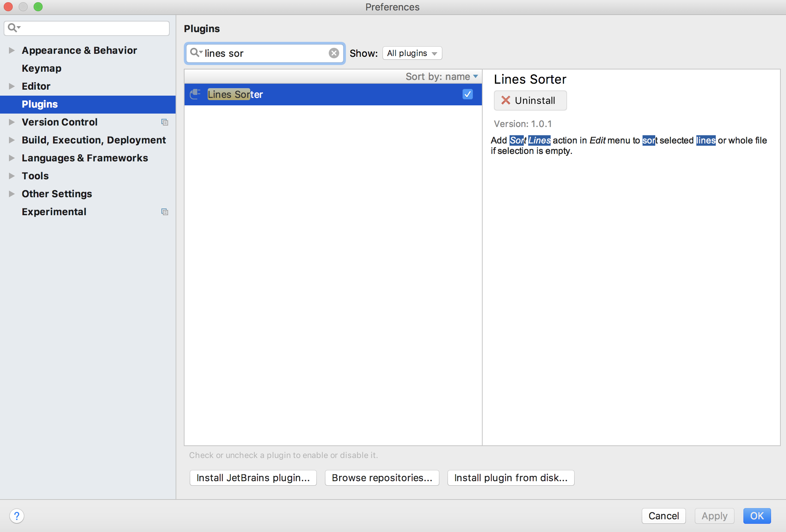Screen dimensions: 786x532
Task: Select Keymap in settings sidebar
Action: point(41,68)
